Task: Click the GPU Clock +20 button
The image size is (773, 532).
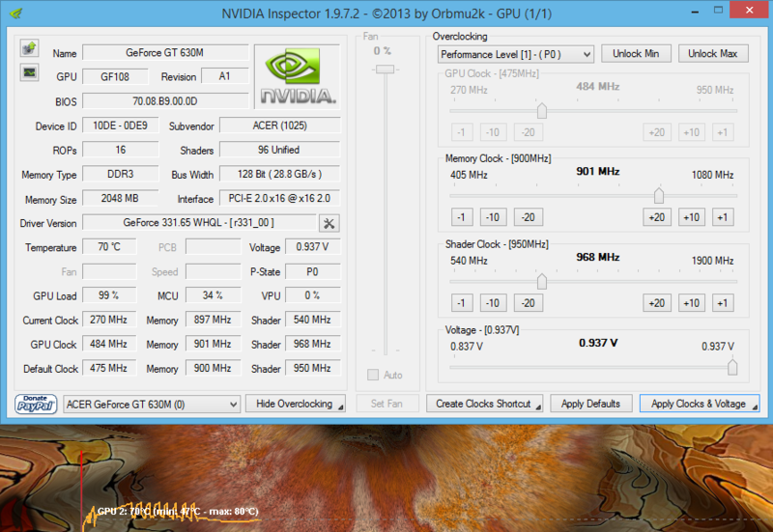Action: click(x=657, y=132)
